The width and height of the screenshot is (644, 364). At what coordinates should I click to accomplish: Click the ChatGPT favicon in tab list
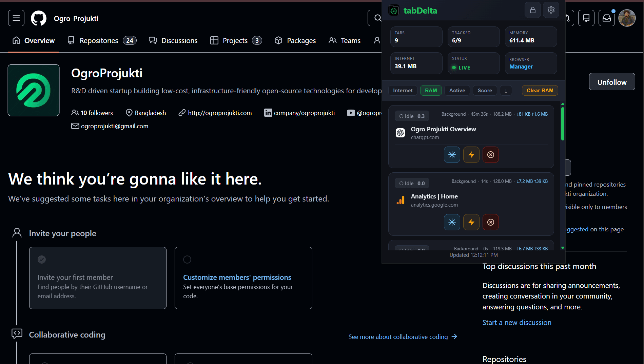coord(401,133)
